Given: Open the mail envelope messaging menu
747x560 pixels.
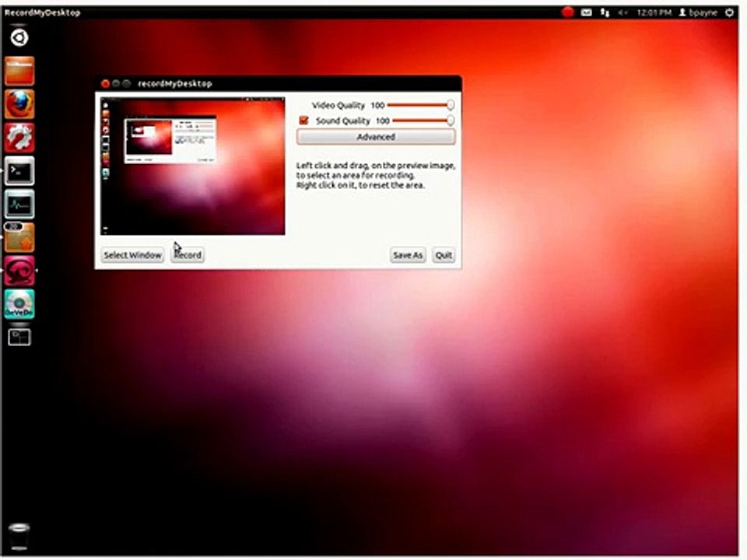Looking at the screenshot, I should 587,13.
